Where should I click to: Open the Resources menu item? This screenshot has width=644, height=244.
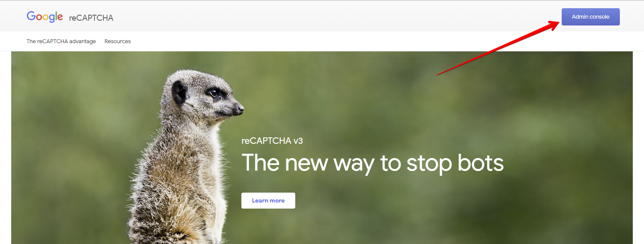pyautogui.click(x=118, y=41)
